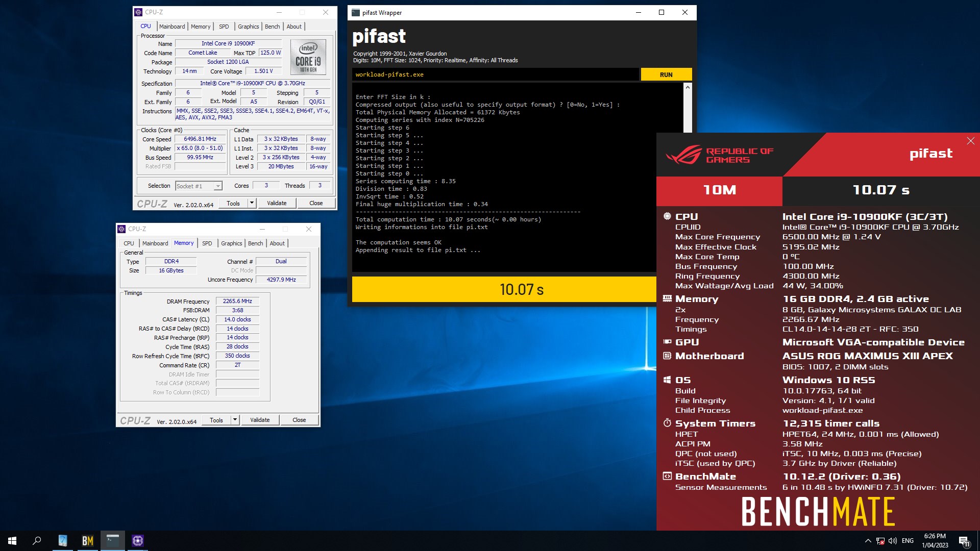Image resolution: width=980 pixels, height=551 pixels.
Task: Click CPU section gear icon in BenchMate
Action: click(667, 216)
